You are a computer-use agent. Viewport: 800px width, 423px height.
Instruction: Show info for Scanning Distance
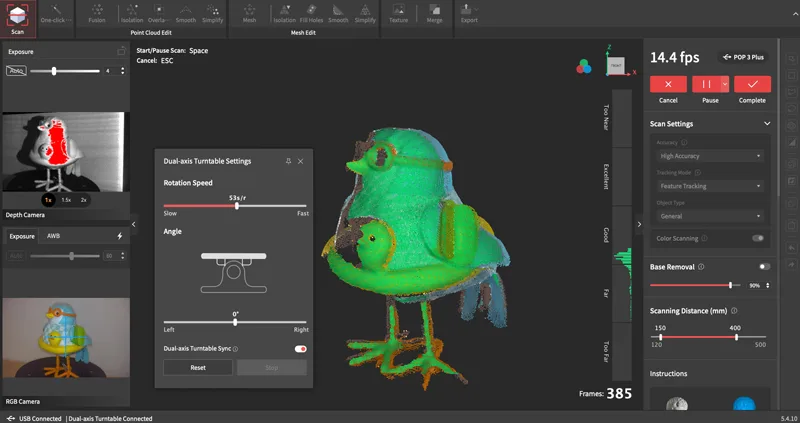pos(734,311)
